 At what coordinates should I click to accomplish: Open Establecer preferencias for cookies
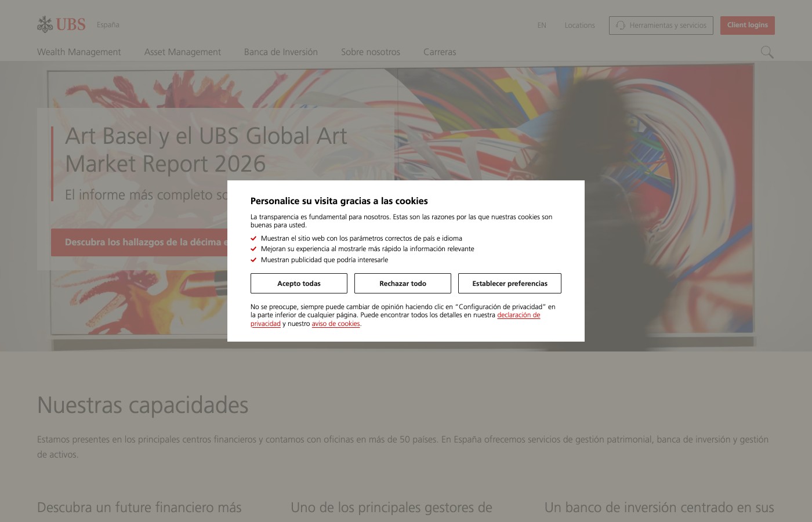tap(510, 283)
